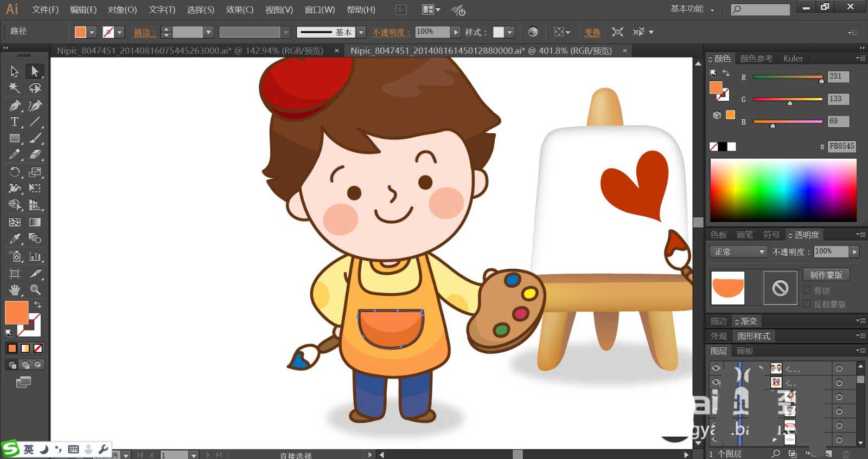
Task: Click inside the RGB color spectrum bar
Action: click(x=783, y=190)
